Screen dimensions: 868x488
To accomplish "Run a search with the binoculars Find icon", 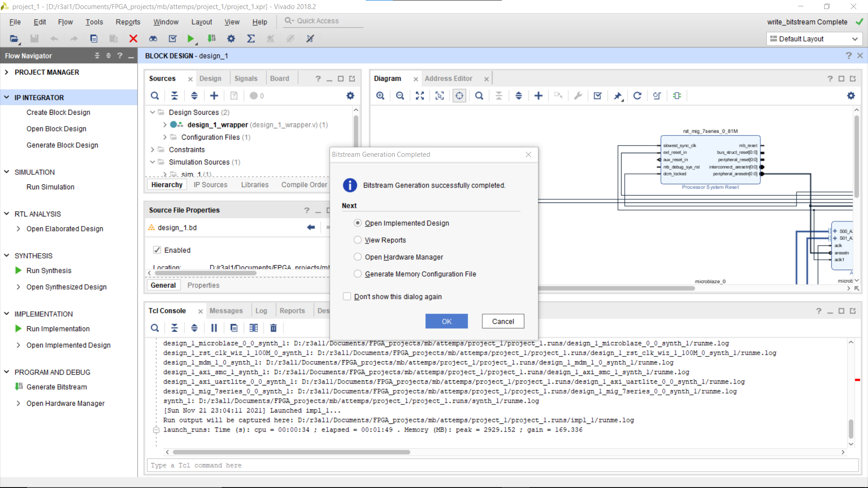I will point(153,39).
